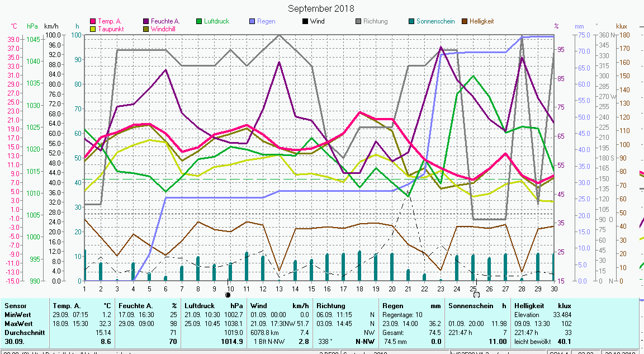Select the green Luftdruck legend square

tap(199, 21)
